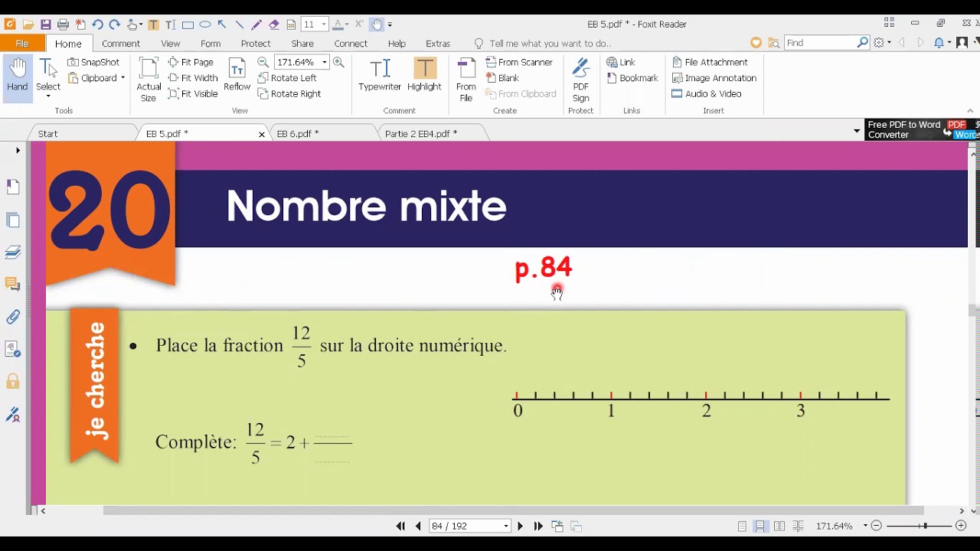The width and height of the screenshot is (980, 551).
Task: Click the zoom in plus button in status bar
Action: pos(961,526)
